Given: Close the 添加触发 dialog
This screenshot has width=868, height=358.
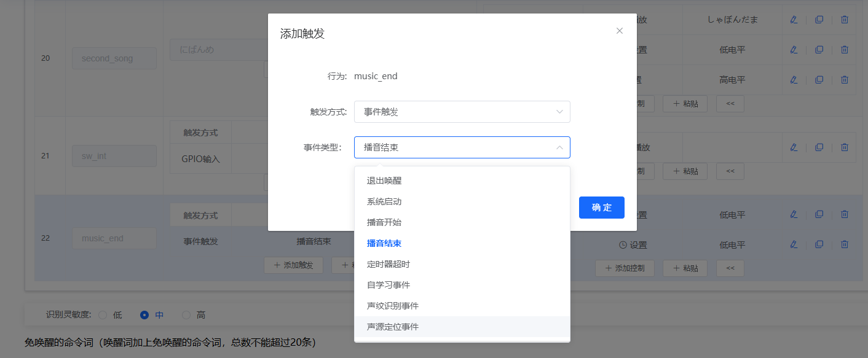Looking at the screenshot, I should click(620, 31).
